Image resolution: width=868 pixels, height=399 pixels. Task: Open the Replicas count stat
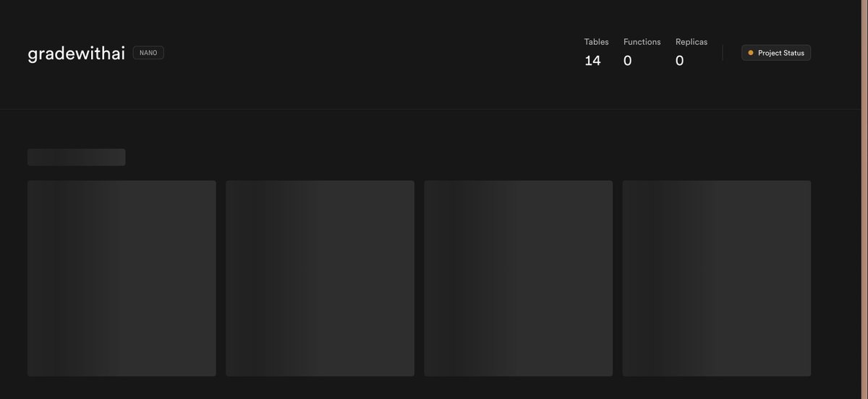[x=691, y=53]
